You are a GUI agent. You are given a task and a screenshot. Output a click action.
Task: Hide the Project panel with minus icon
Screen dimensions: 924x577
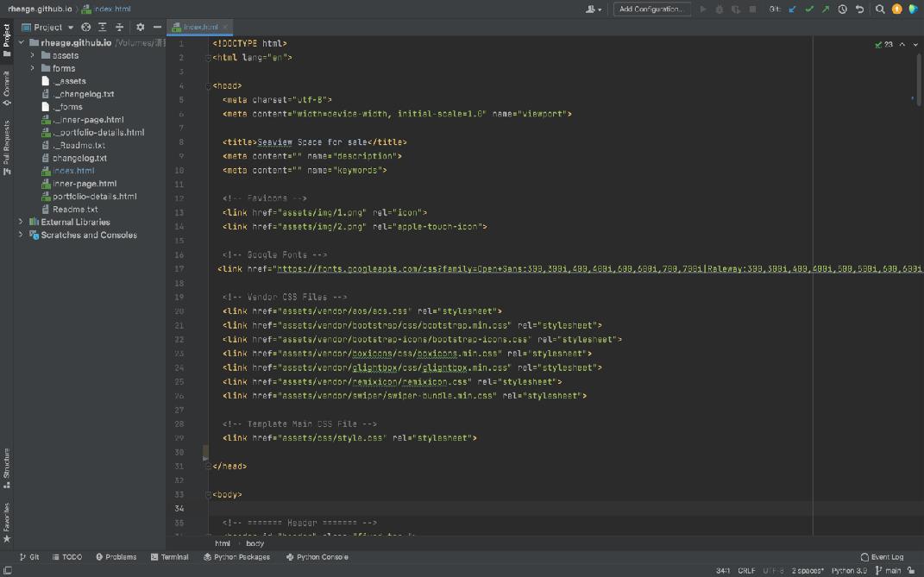point(157,27)
